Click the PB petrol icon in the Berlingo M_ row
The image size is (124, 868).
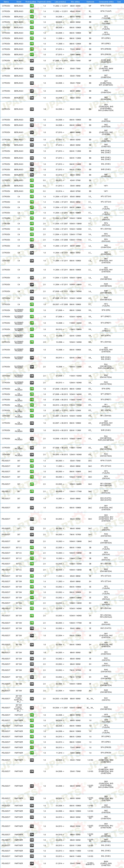tap(32, 11)
